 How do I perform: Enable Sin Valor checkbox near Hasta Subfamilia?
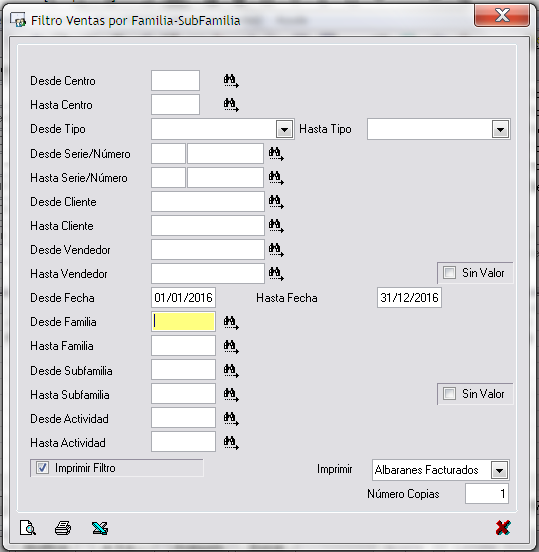click(449, 394)
